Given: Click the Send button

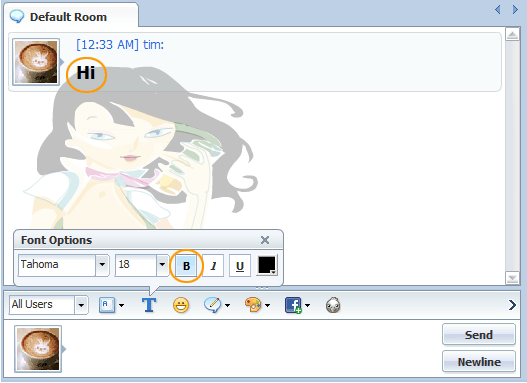Looking at the screenshot, I should (479, 335).
